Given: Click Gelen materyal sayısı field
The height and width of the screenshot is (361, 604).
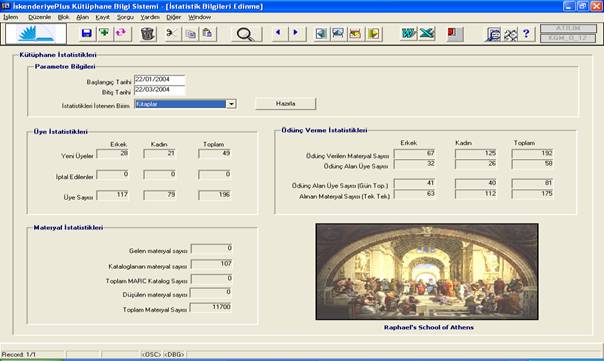Looking at the screenshot, I should (x=211, y=249).
